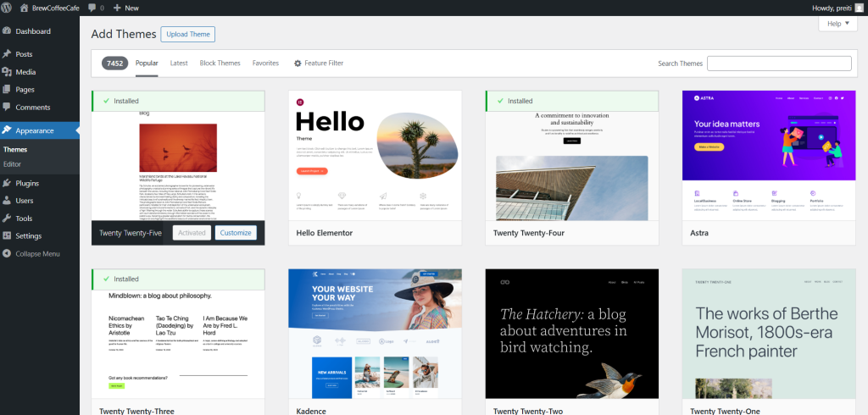868x415 pixels.
Task: Click the user avatar in admin bar
Action: [858, 8]
